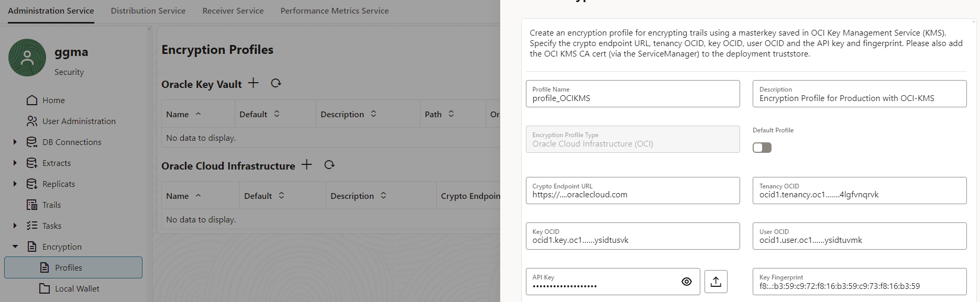Sort the Oracle Key Vault Description column
Viewport: 980px width, 302px height.
coord(373,114)
